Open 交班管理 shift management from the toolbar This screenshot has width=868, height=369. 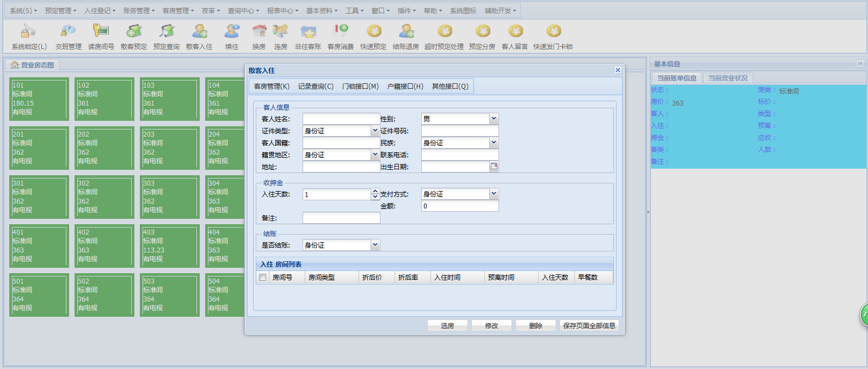pos(68,32)
